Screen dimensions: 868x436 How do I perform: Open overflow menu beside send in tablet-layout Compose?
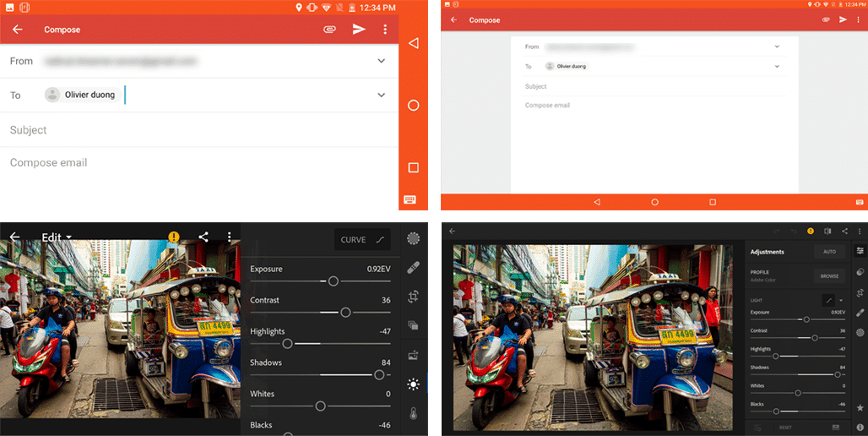tap(858, 20)
